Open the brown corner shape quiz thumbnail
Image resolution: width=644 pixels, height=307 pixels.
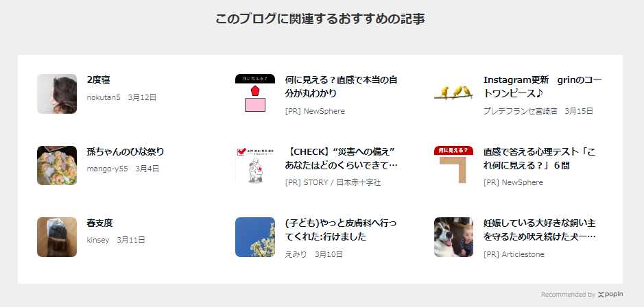tap(453, 165)
